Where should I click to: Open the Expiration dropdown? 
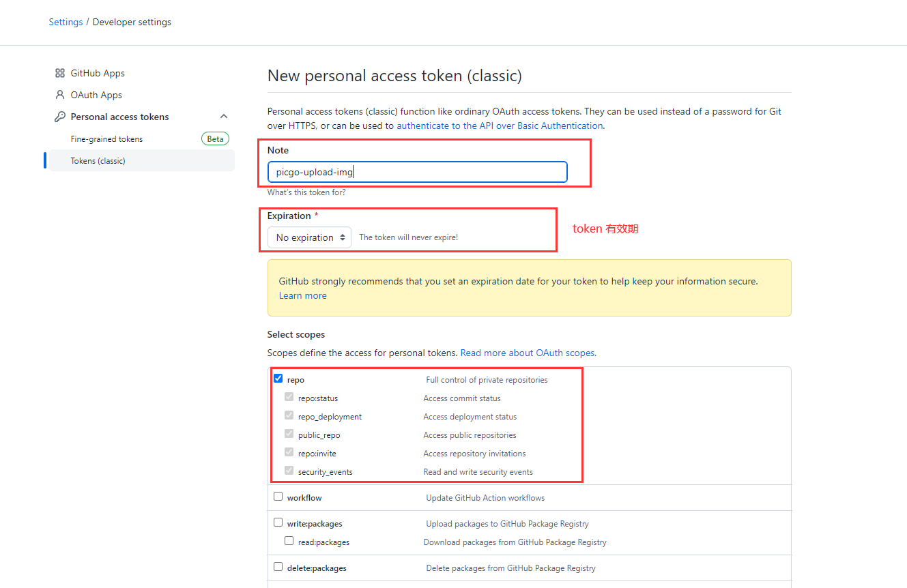[x=309, y=237]
